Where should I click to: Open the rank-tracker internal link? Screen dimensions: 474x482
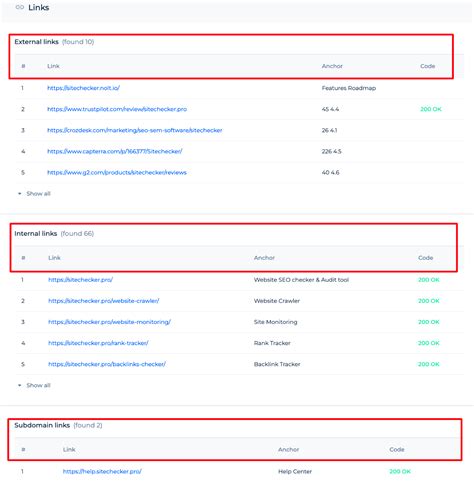98,343
